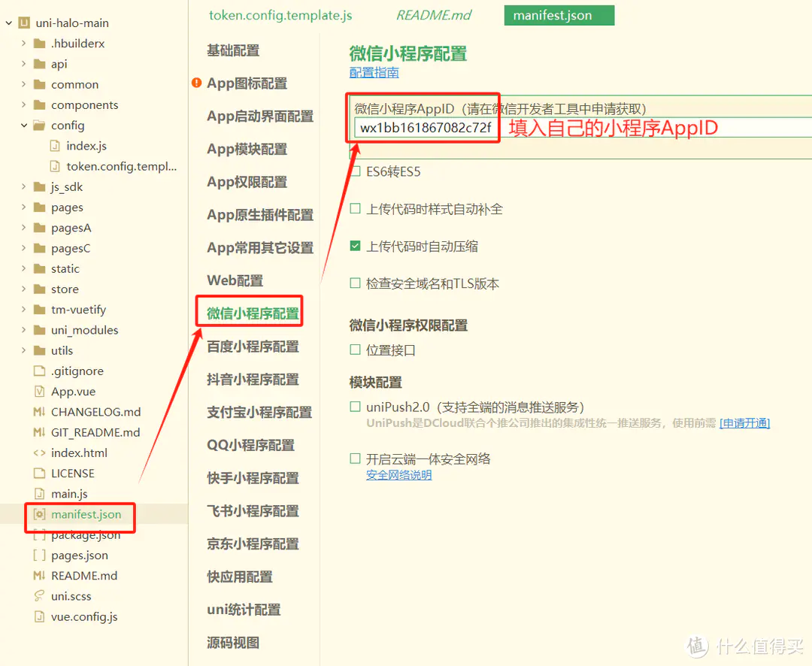
Task: Click the 申请开通 link for uniPush
Action: (x=744, y=423)
